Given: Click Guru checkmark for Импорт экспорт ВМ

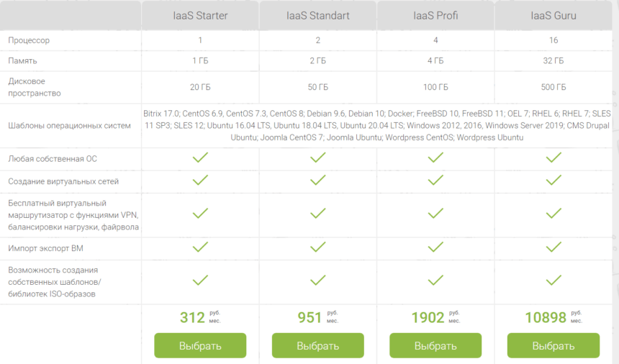Looking at the screenshot, I should 554,247.
